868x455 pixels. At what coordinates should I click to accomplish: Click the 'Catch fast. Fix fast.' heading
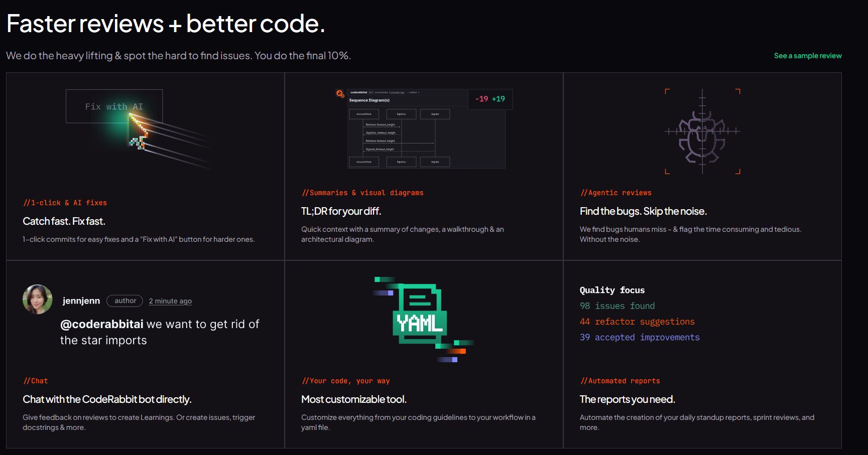(64, 221)
